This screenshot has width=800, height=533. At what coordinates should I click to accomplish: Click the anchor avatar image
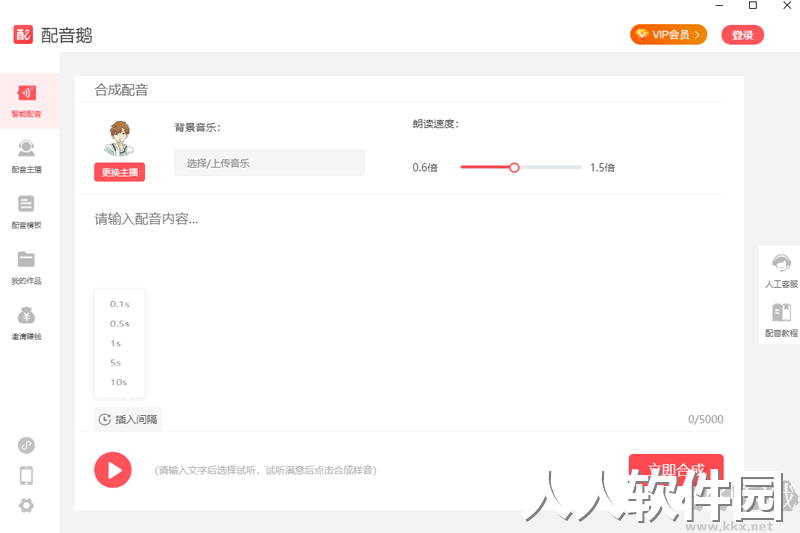[x=119, y=138]
